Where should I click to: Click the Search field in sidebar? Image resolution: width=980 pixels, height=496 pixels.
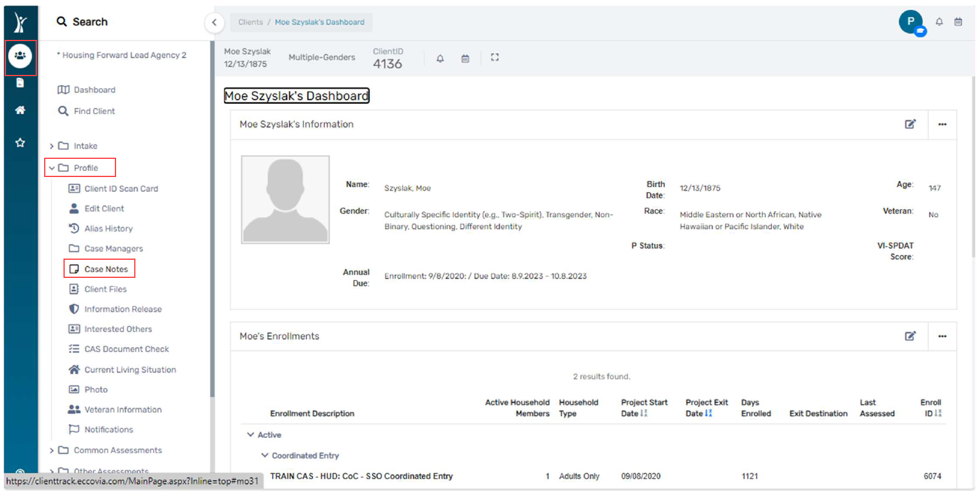pos(89,22)
